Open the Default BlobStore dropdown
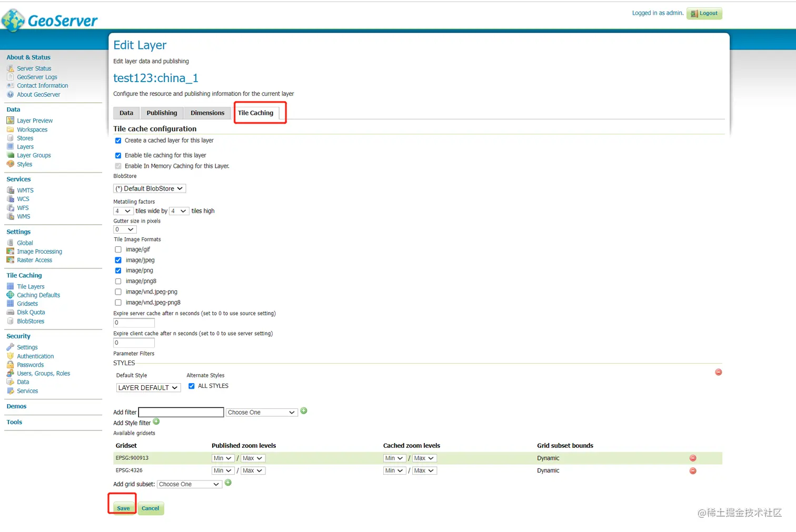 [150, 188]
